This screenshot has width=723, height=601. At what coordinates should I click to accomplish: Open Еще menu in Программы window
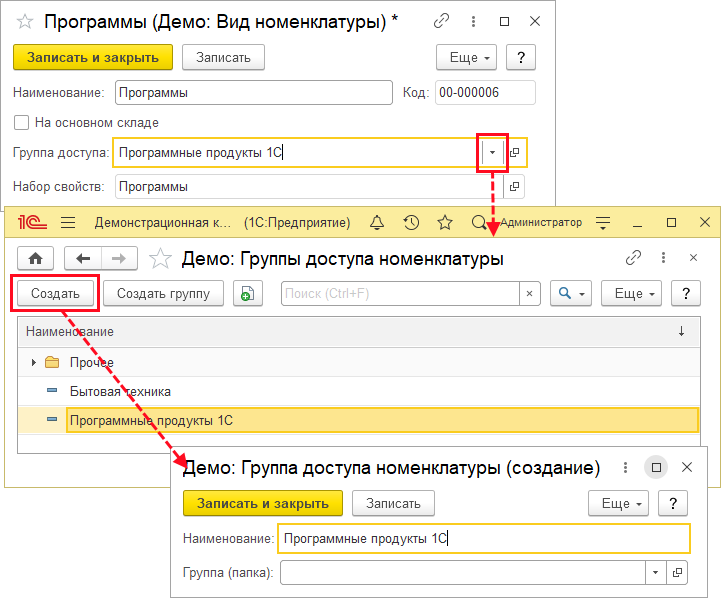coord(466,57)
